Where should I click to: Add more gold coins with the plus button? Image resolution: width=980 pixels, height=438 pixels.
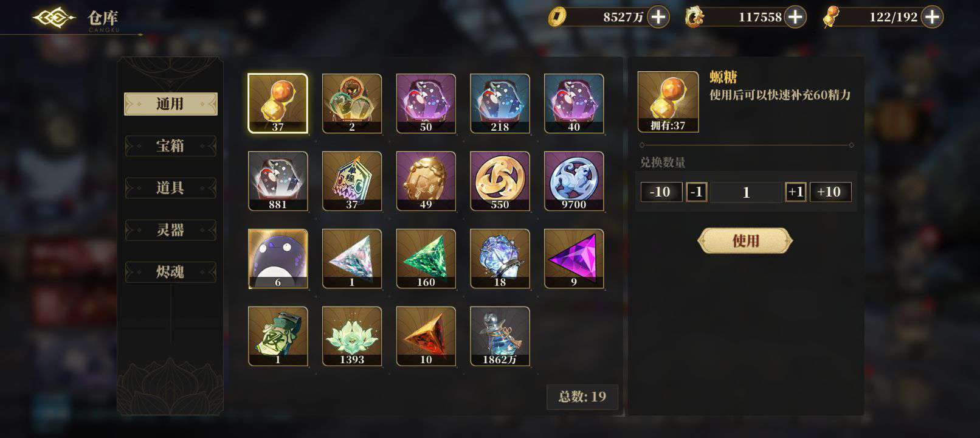click(658, 17)
